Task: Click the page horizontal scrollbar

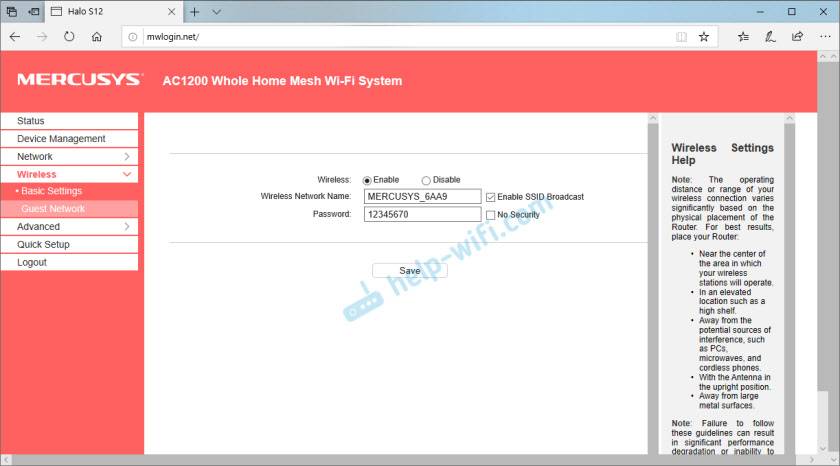Action: point(409,460)
